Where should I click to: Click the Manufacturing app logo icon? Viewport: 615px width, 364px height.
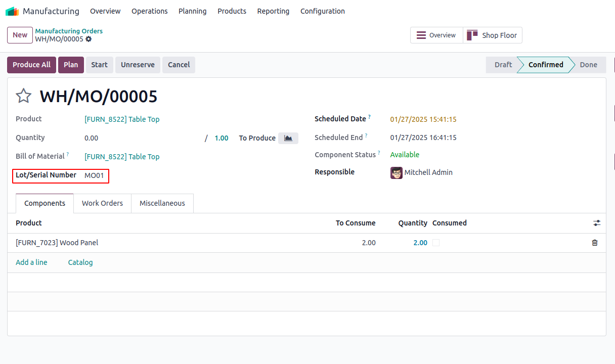point(12,11)
